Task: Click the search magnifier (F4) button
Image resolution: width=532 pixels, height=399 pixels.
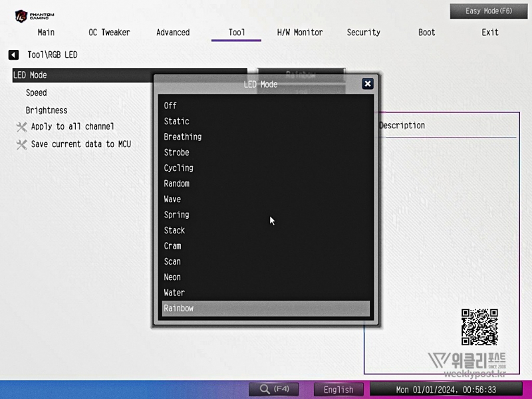Action: tap(273, 389)
